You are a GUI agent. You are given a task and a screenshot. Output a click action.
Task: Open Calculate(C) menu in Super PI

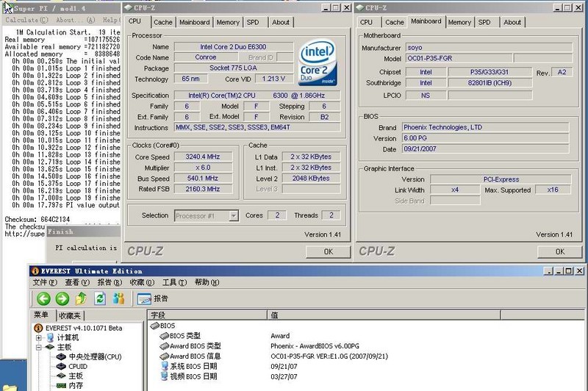point(26,20)
